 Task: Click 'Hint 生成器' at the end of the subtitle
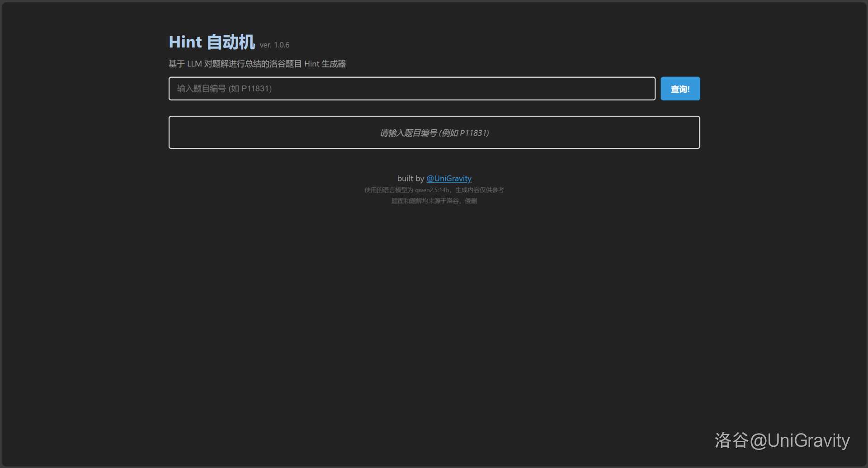tap(325, 64)
